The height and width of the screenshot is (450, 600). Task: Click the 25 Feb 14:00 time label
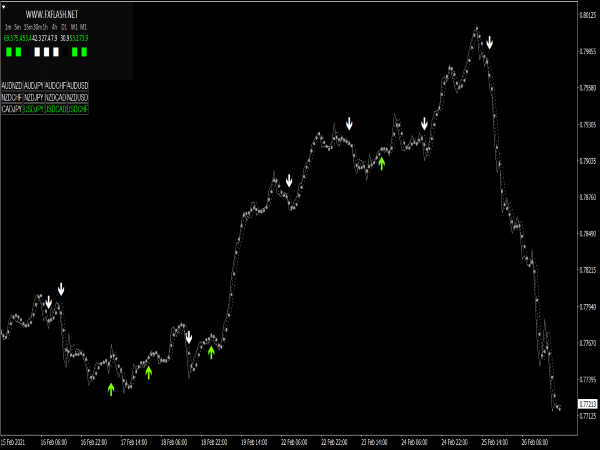pyautogui.click(x=494, y=442)
